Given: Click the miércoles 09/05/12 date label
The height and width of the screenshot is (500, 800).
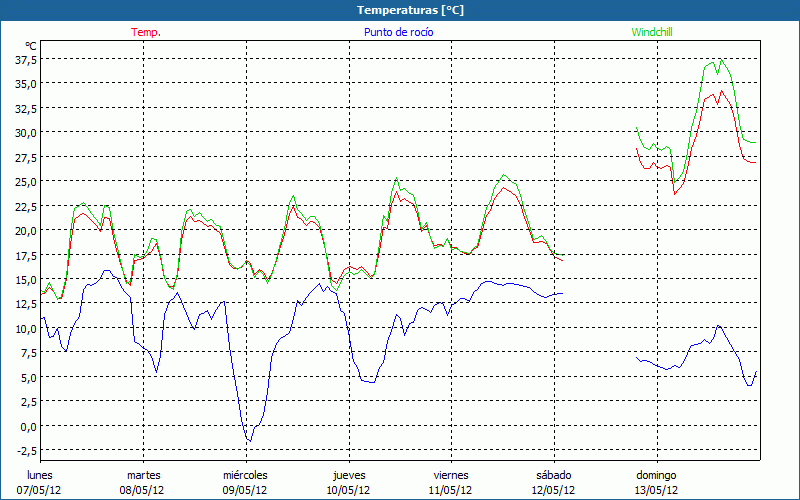Looking at the screenshot, I should pyautogui.click(x=245, y=482).
